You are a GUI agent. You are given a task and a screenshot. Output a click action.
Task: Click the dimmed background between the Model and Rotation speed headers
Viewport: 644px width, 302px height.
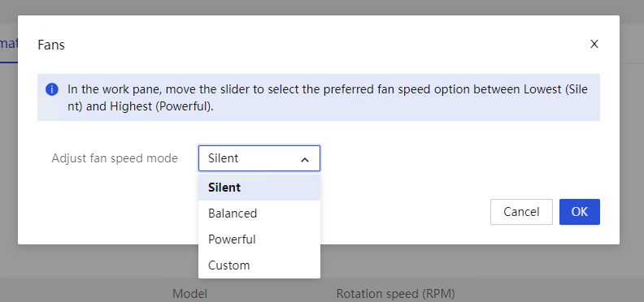point(272,294)
